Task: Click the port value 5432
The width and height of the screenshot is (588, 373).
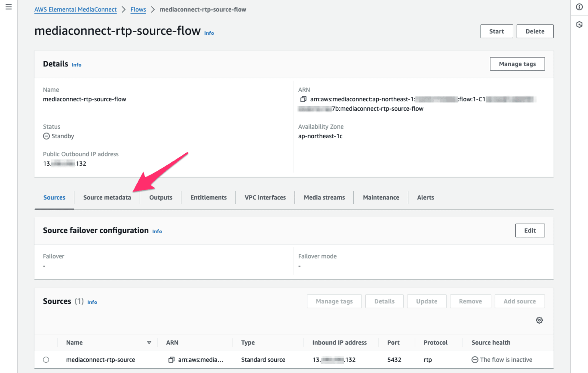Action: 394,359
